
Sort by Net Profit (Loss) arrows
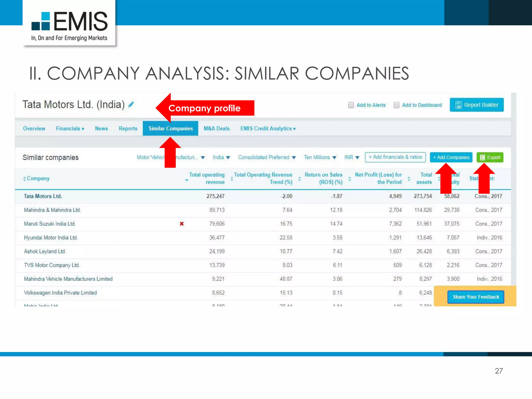(x=350, y=178)
